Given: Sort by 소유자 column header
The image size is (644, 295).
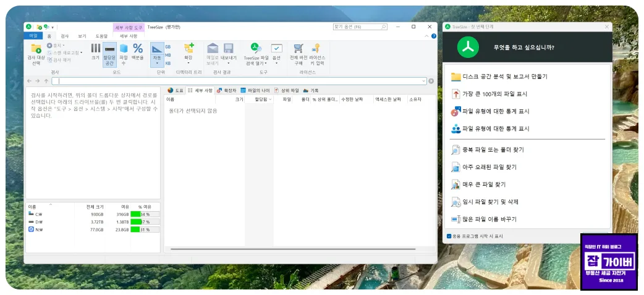Looking at the screenshot, I should (421, 99).
